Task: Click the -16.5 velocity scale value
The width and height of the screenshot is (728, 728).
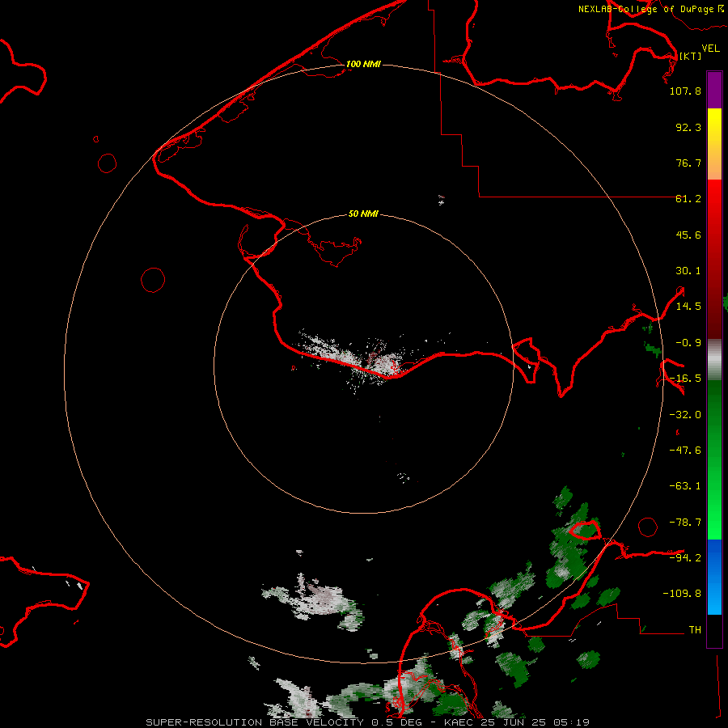Action: 685,379
